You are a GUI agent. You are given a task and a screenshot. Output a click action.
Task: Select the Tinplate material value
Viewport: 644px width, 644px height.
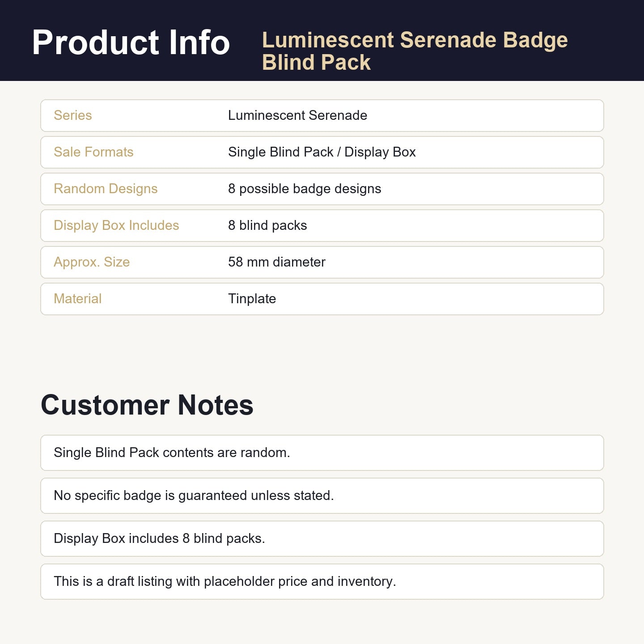(252, 299)
